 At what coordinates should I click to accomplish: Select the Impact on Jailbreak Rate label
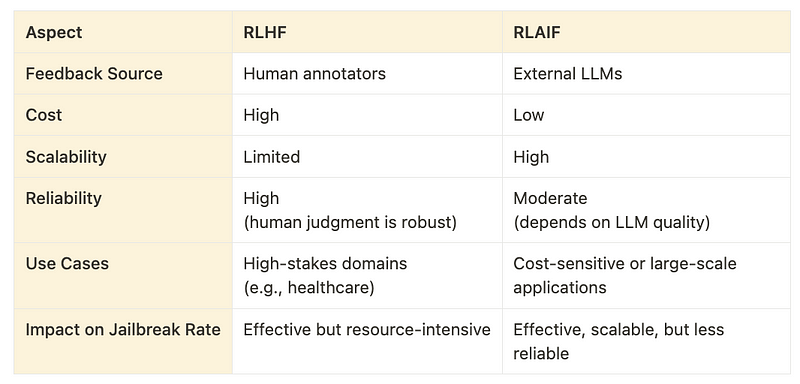(x=123, y=329)
